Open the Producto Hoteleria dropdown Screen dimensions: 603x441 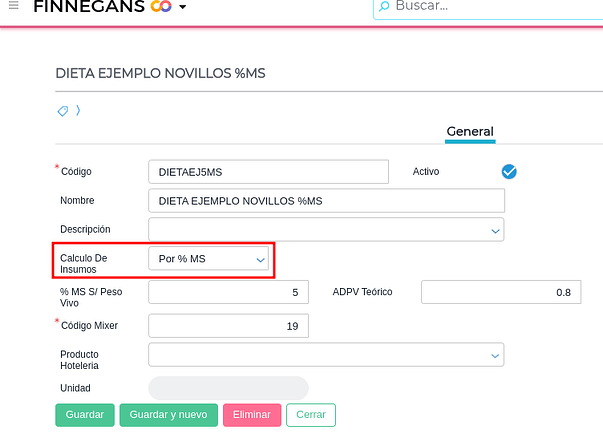326,355
